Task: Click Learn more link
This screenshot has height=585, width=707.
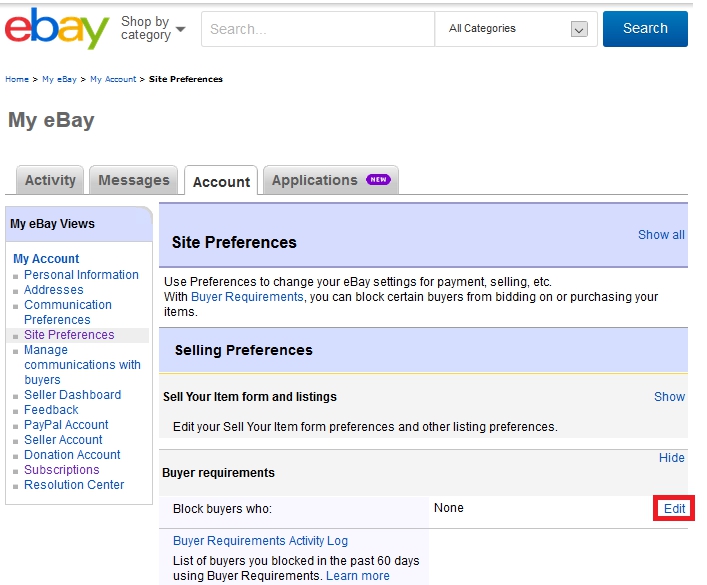Action: click(x=358, y=576)
